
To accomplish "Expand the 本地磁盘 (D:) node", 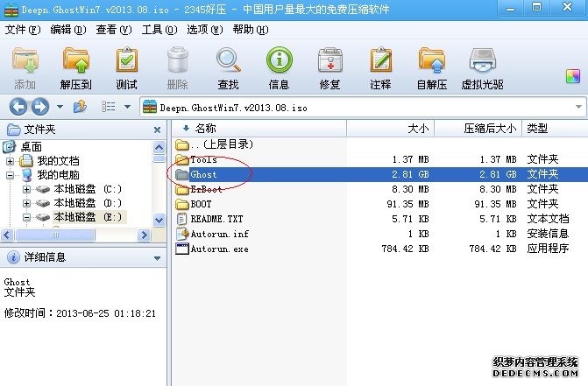I will (26, 203).
